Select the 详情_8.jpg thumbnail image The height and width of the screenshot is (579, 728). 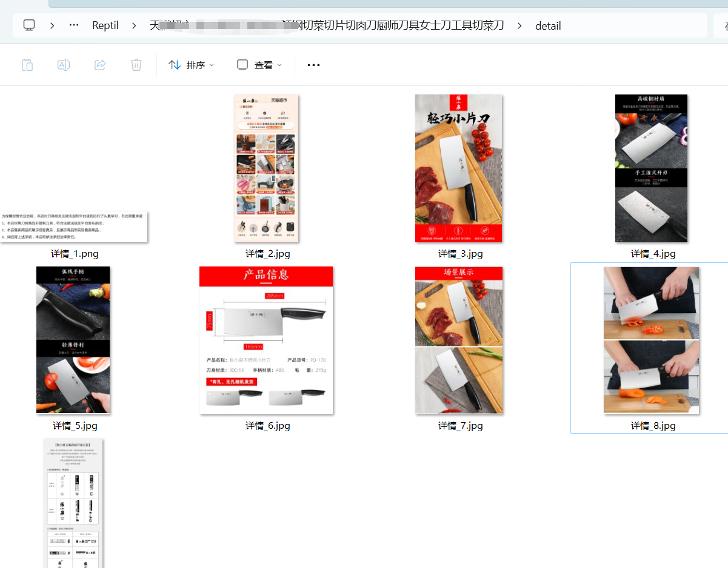[x=652, y=340]
